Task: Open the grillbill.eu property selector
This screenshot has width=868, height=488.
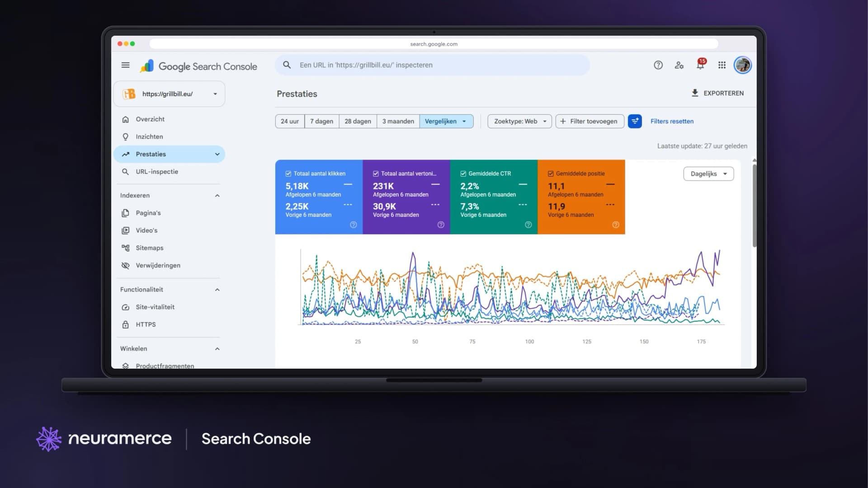Action: click(169, 94)
